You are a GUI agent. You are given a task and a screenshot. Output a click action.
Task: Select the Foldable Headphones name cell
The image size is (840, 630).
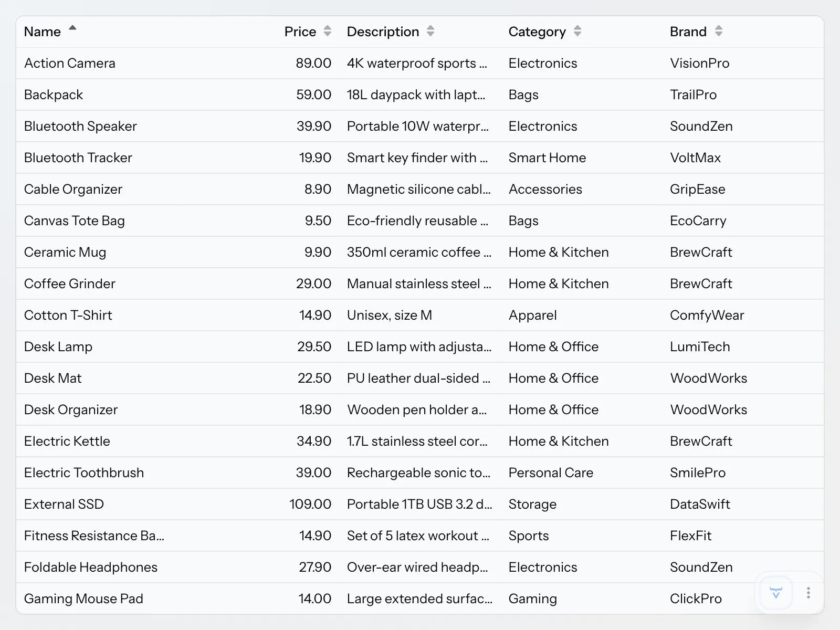tap(91, 567)
